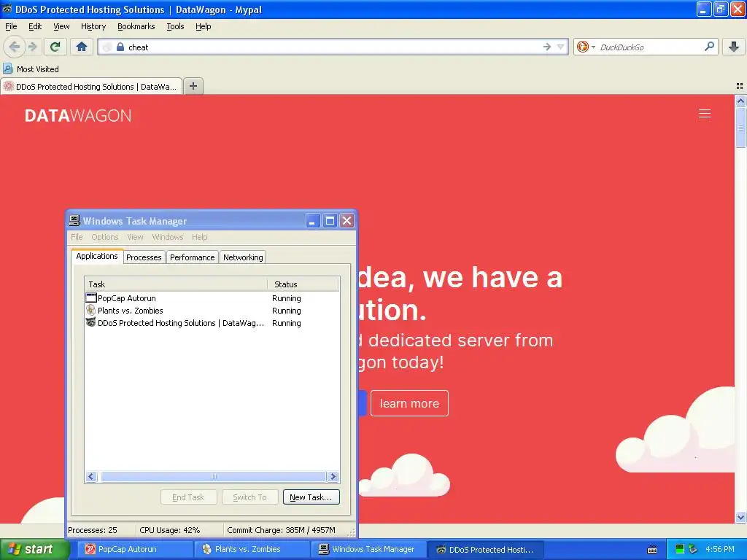
Task: Open Task Manager View menu
Action: [135, 237]
